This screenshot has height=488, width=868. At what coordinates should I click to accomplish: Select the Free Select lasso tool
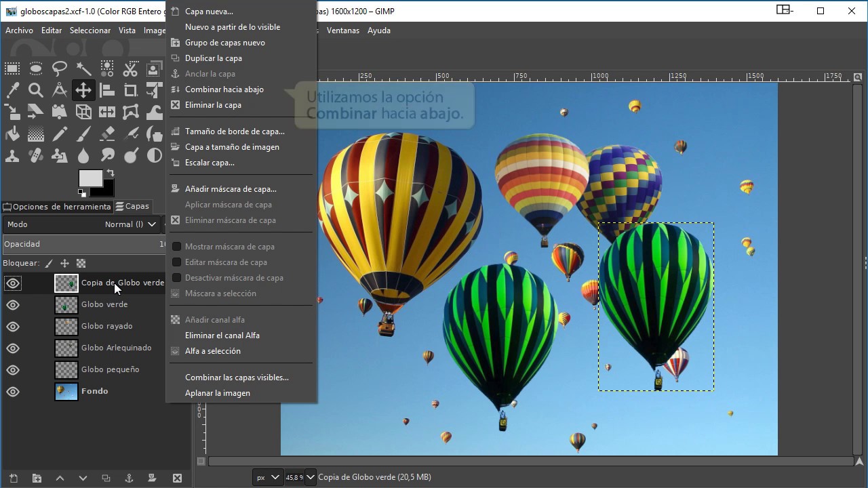click(60, 68)
